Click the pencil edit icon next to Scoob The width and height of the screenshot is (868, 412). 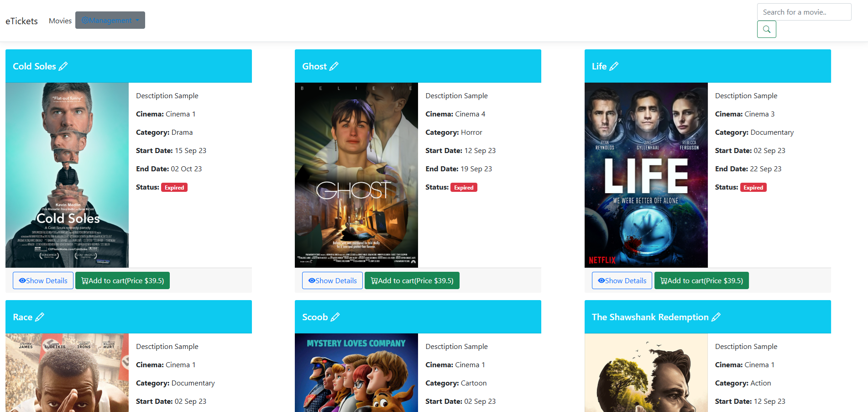pyautogui.click(x=335, y=317)
